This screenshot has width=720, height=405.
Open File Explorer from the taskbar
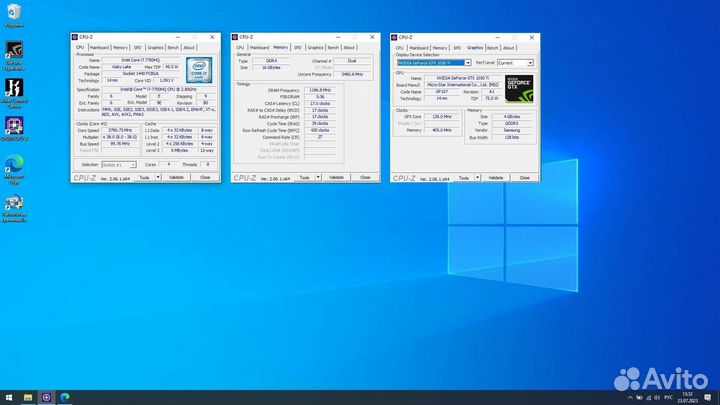tap(28, 397)
